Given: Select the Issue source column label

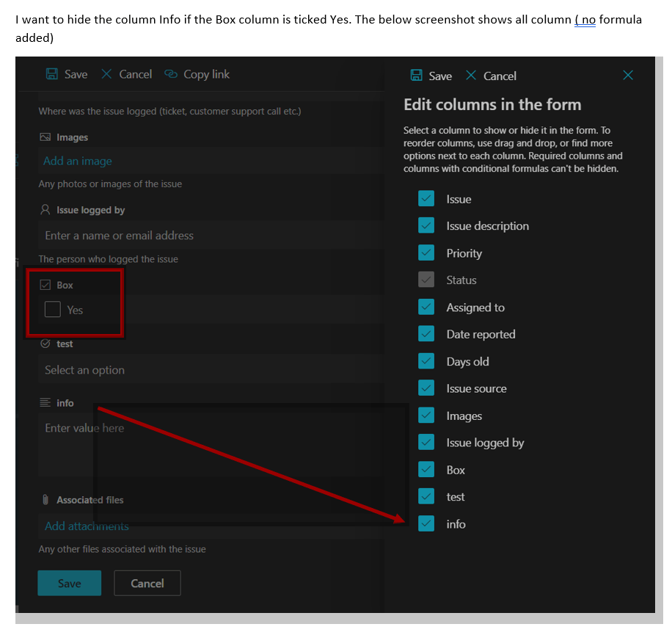Looking at the screenshot, I should click(x=477, y=388).
